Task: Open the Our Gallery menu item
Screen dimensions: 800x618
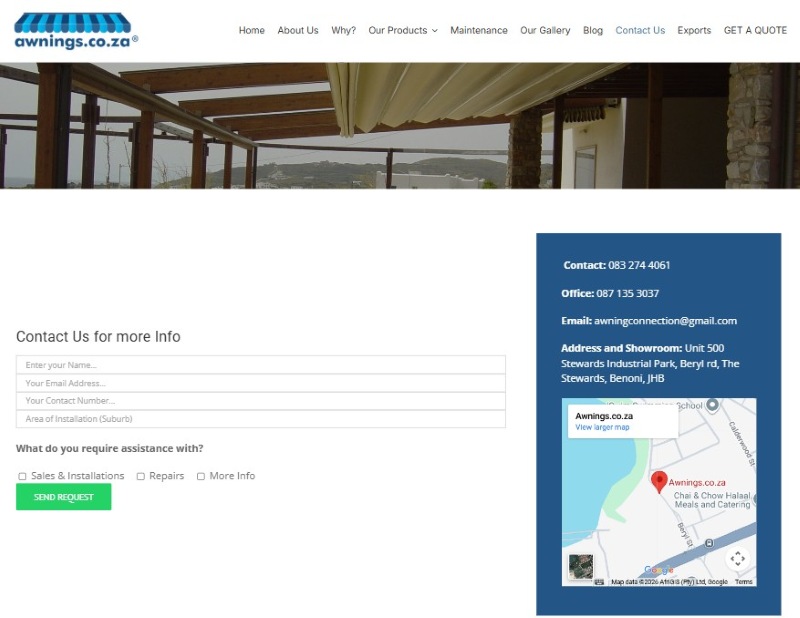Action: (545, 30)
